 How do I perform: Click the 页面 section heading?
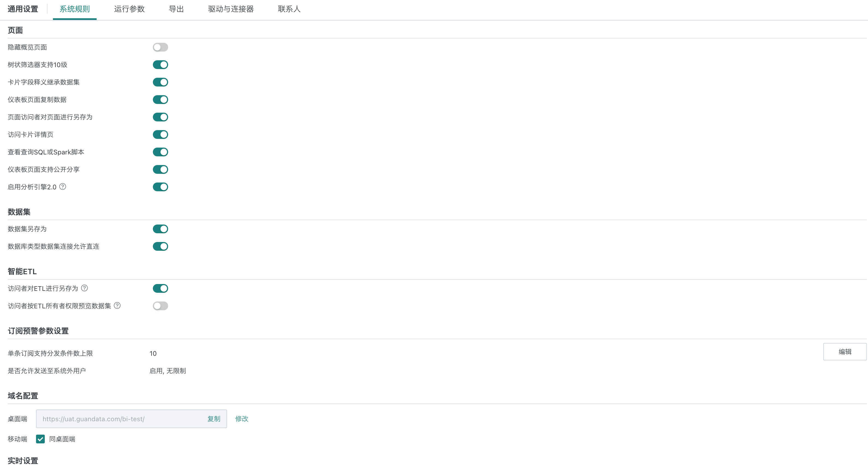15,31
